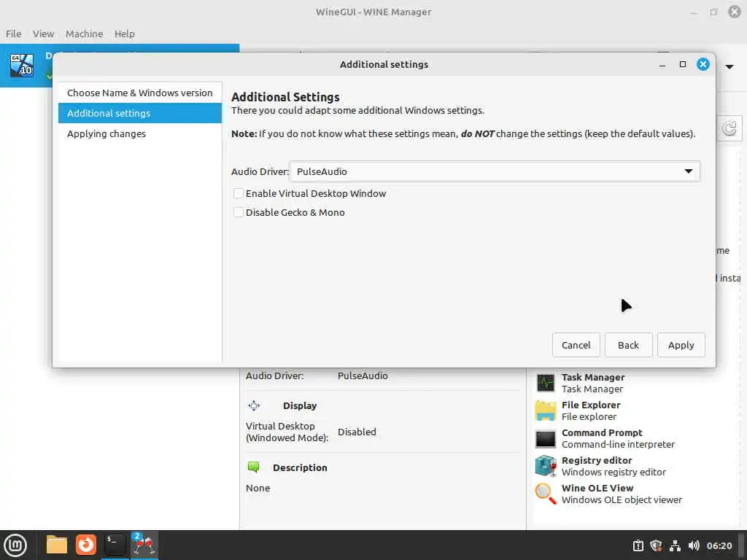Open the Audio Driver PulseAudio dropdown
This screenshot has height=560, width=747.
tap(495, 171)
